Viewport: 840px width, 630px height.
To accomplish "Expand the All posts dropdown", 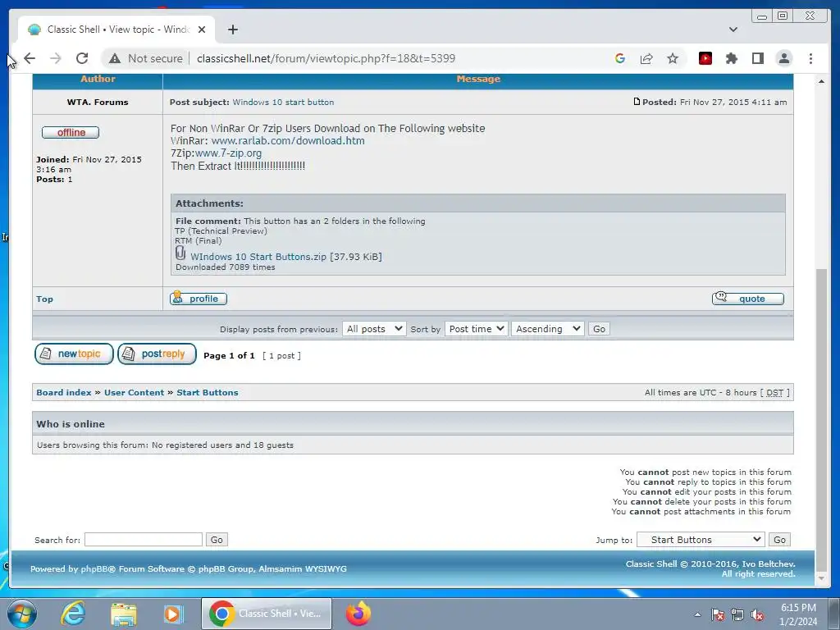I will pyautogui.click(x=374, y=329).
